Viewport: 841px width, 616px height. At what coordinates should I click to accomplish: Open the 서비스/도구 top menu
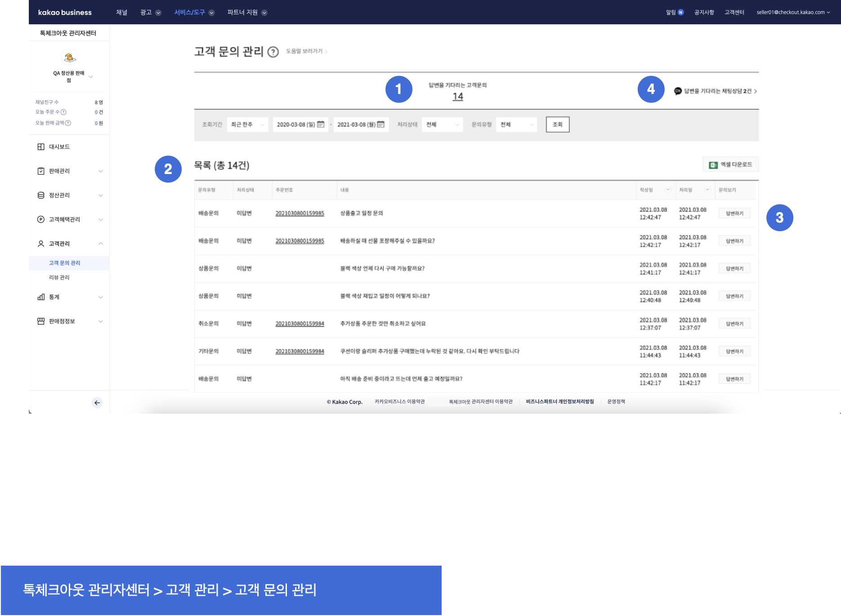pos(194,13)
